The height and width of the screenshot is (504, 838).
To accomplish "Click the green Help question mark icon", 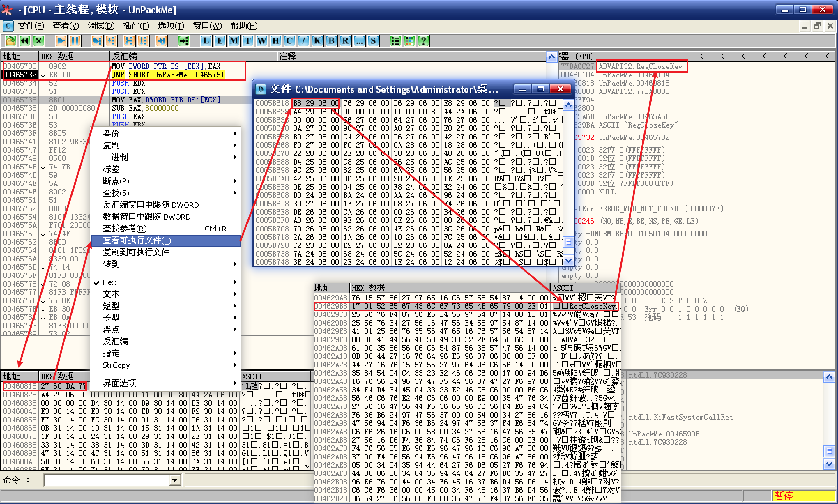I will (x=424, y=41).
